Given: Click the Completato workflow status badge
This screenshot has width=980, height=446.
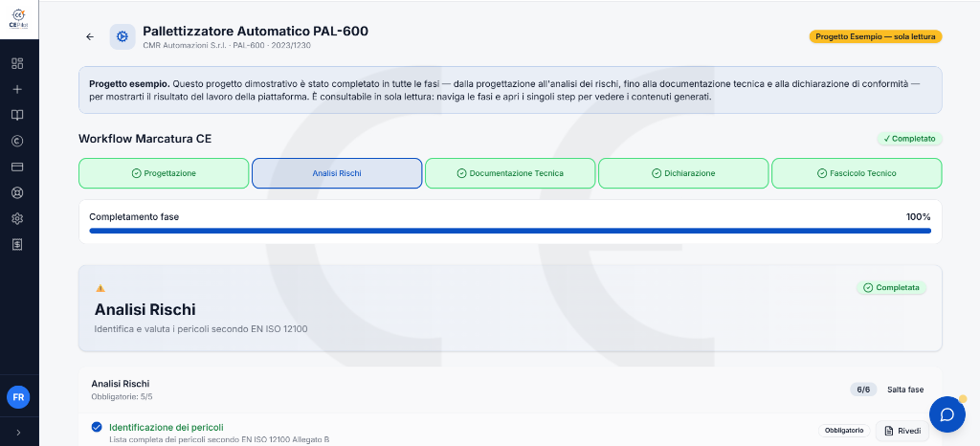Looking at the screenshot, I should point(909,139).
